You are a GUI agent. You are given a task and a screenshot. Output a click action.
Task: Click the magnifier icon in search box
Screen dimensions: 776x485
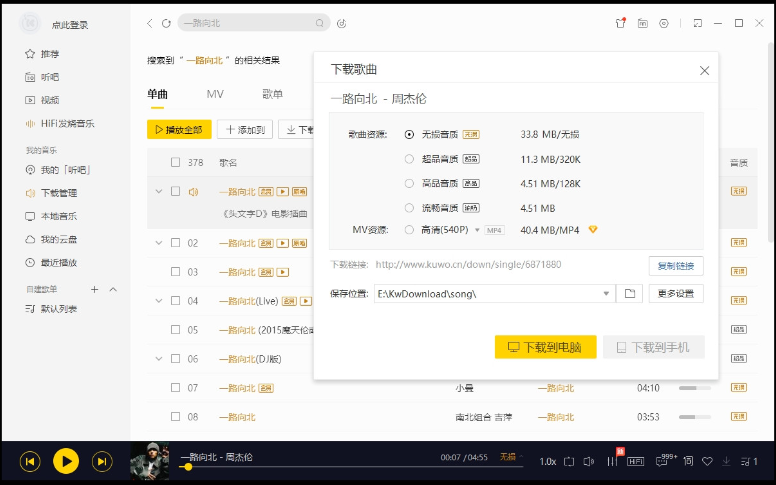coord(319,23)
